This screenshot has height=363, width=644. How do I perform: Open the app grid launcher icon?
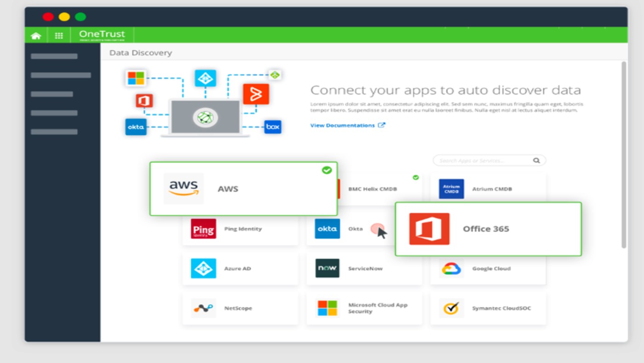[x=59, y=35]
